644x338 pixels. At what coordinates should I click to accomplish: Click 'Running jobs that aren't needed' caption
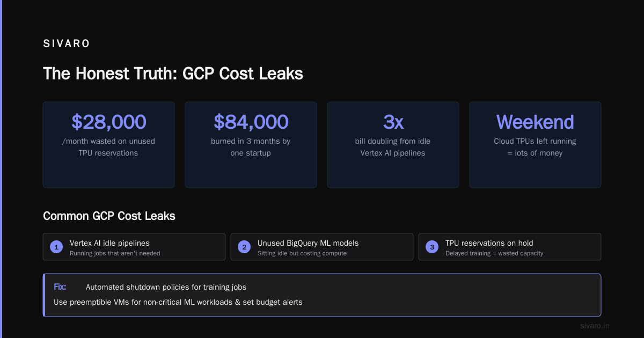coord(115,253)
